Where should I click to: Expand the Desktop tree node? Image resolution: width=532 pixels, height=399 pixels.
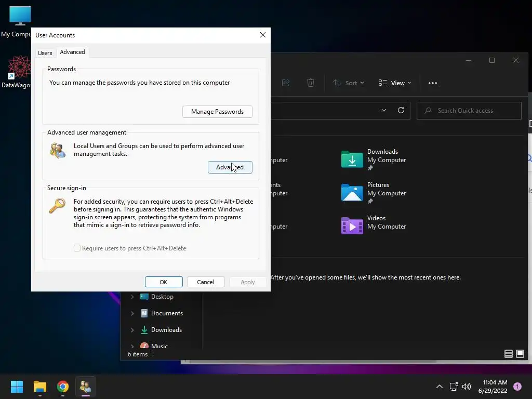click(x=132, y=297)
